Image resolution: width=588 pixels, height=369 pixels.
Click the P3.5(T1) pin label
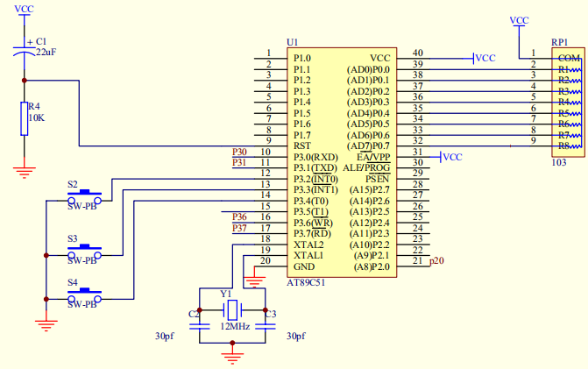pyautogui.click(x=311, y=212)
